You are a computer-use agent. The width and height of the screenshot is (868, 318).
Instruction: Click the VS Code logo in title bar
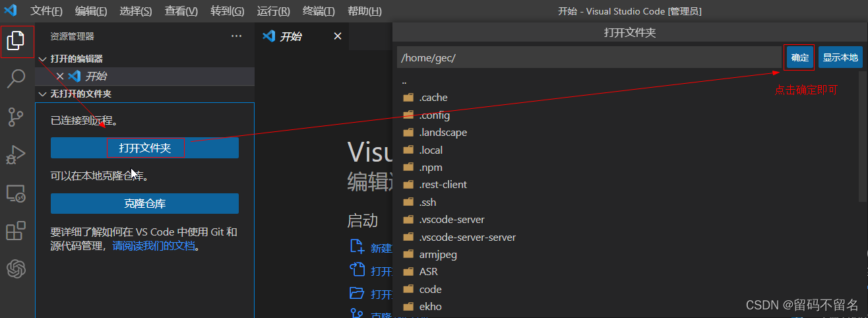click(x=11, y=11)
